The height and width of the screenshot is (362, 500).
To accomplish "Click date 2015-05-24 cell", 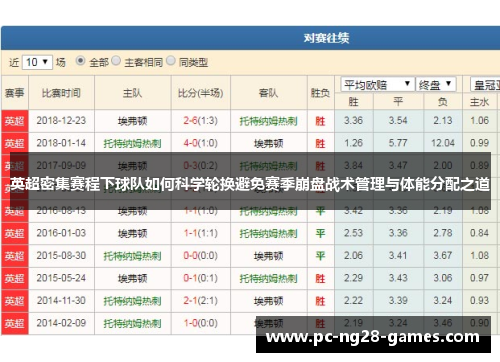I will click(61, 278).
